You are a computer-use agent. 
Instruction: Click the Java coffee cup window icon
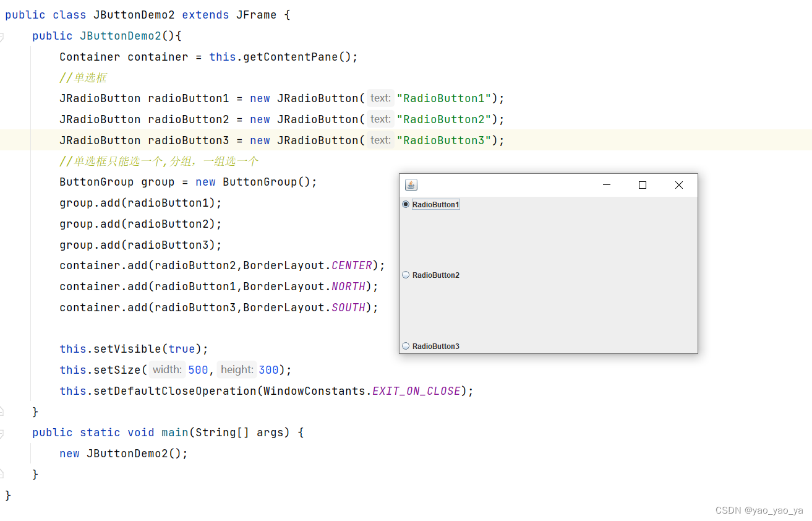pos(411,184)
